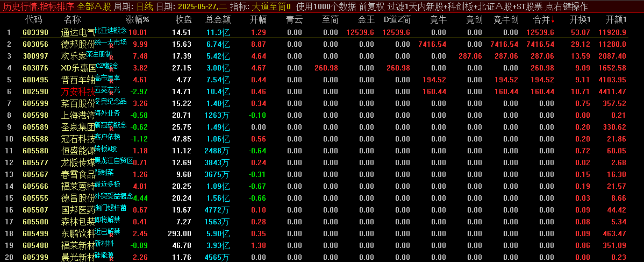The height and width of the screenshot is (262, 644).
Task: Select stock name 圣泉集团
Action: point(77,127)
